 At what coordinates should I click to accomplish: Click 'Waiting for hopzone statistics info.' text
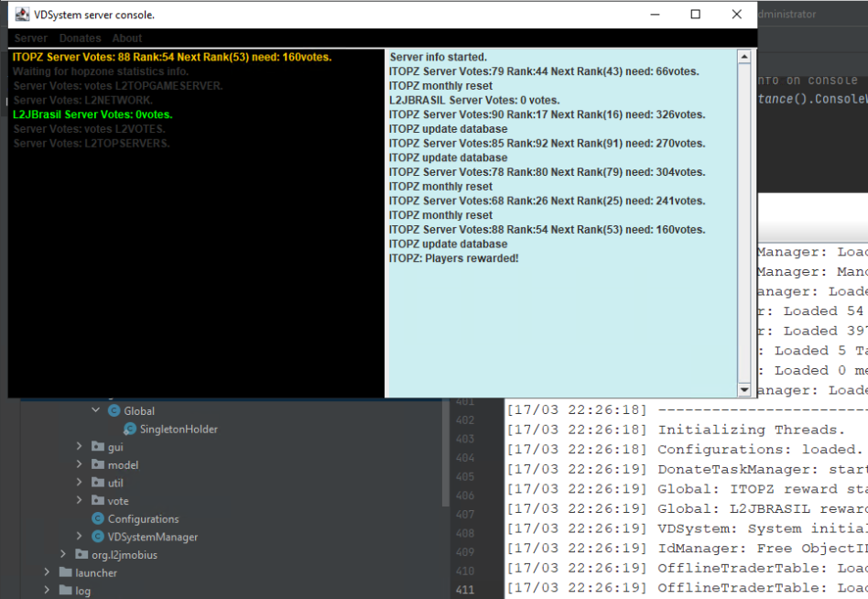[x=101, y=71]
